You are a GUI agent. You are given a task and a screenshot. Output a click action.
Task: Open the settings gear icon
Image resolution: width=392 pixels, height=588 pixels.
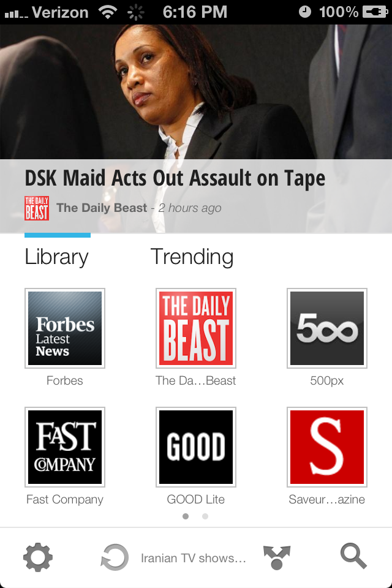click(38, 557)
